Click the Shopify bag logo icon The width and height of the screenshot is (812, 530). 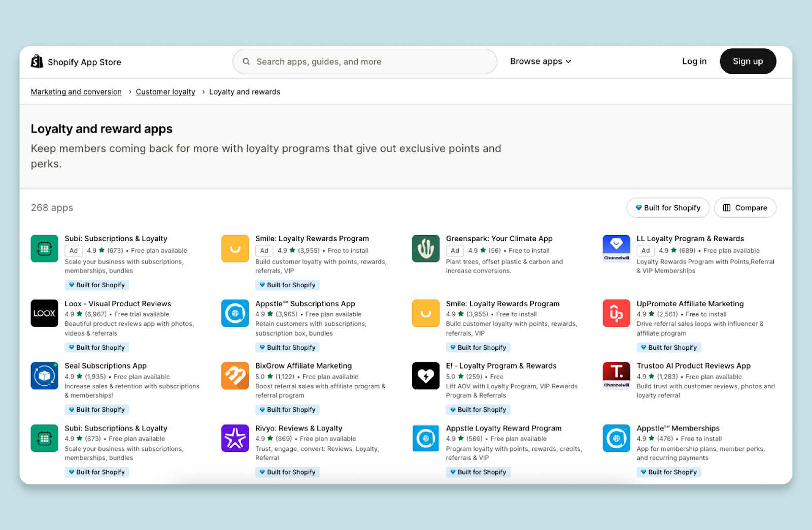(x=37, y=61)
